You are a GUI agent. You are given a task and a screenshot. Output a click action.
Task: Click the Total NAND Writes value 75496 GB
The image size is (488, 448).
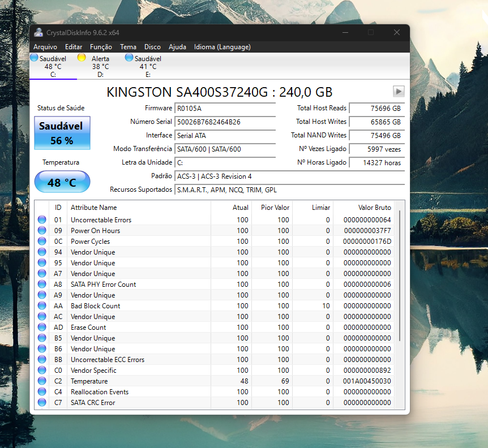coord(377,136)
